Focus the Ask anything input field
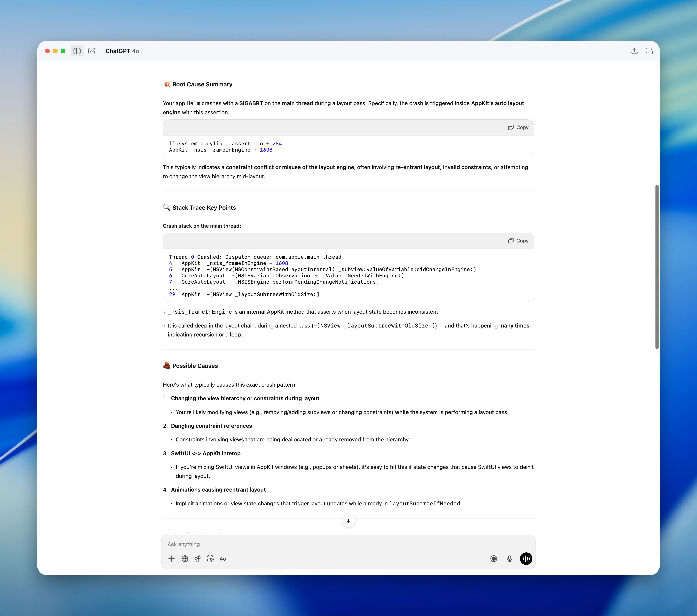Viewport: 697px width, 616px height. (x=348, y=544)
